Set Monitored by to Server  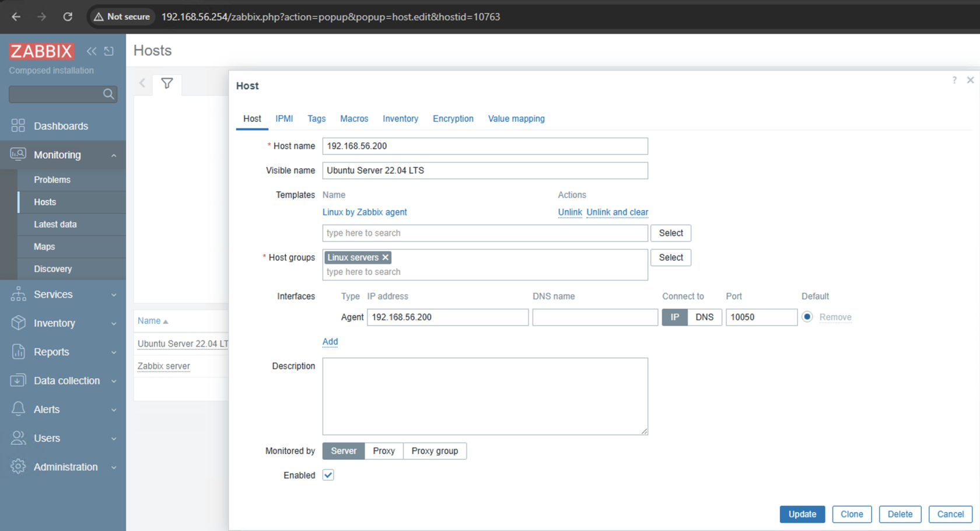344,450
